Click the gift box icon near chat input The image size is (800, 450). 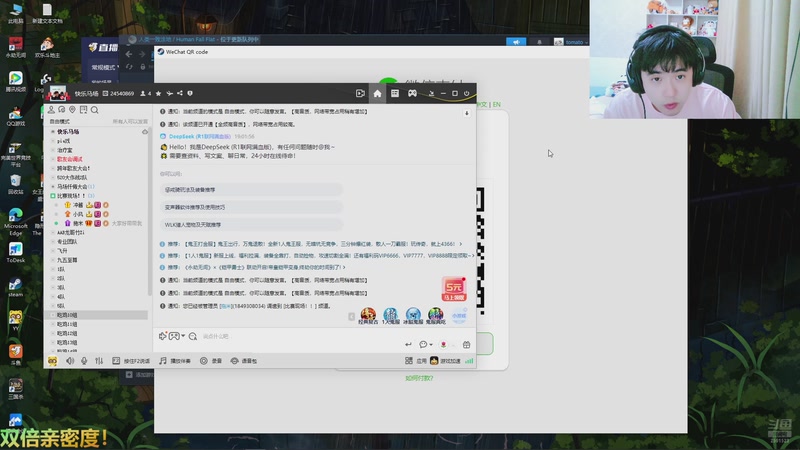point(466,345)
